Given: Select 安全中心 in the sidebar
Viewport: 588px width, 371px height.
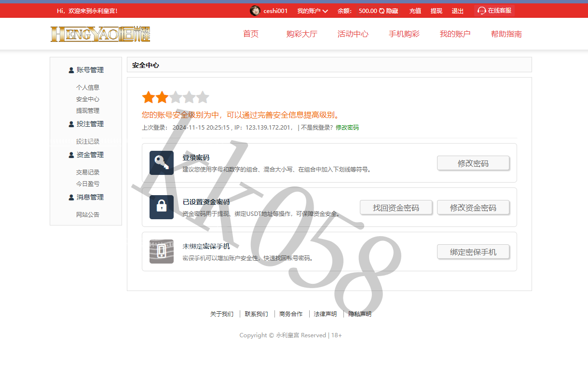Looking at the screenshot, I should coord(88,99).
